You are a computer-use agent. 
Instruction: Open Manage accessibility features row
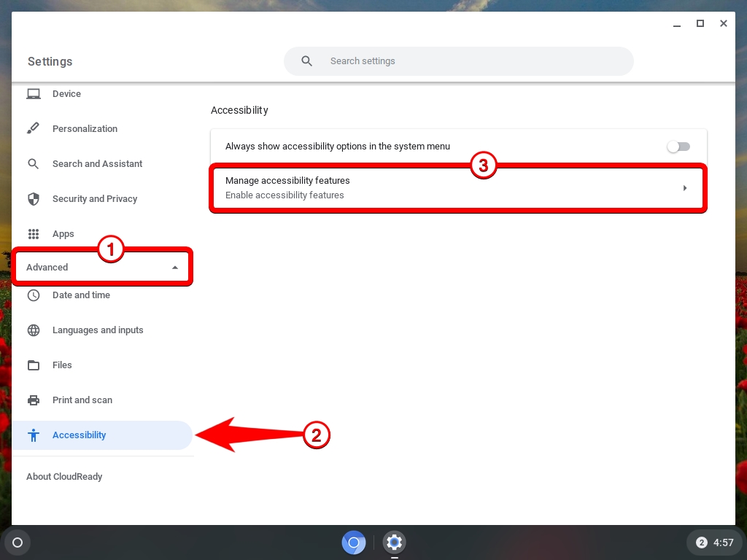(458, 187)
